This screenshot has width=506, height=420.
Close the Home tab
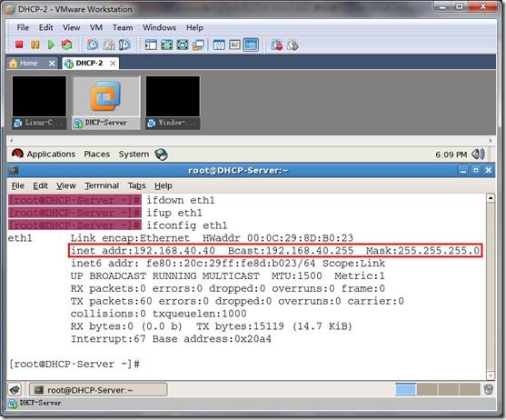pyautogui.click(x=52, y=64)
